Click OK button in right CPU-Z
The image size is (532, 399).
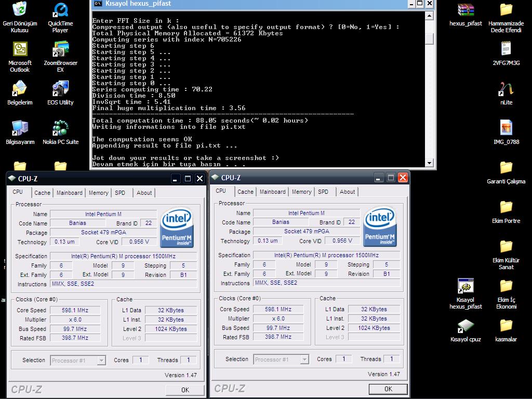click(x=388, y=389)
